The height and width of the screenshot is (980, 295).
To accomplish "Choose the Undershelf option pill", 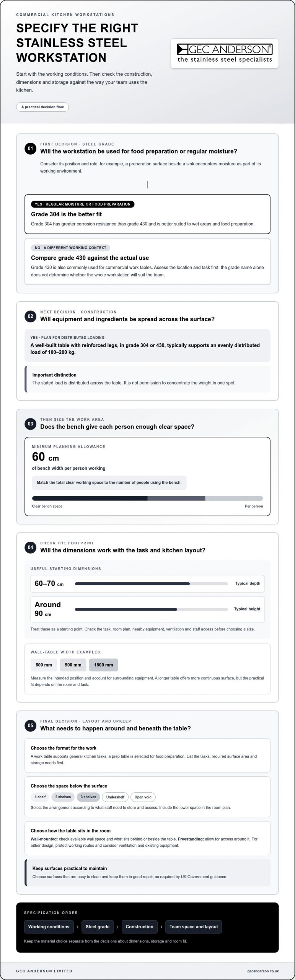I will 115,797.
